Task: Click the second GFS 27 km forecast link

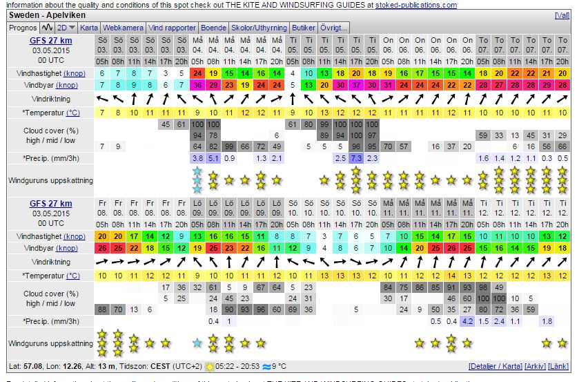Action: [50, 204]
